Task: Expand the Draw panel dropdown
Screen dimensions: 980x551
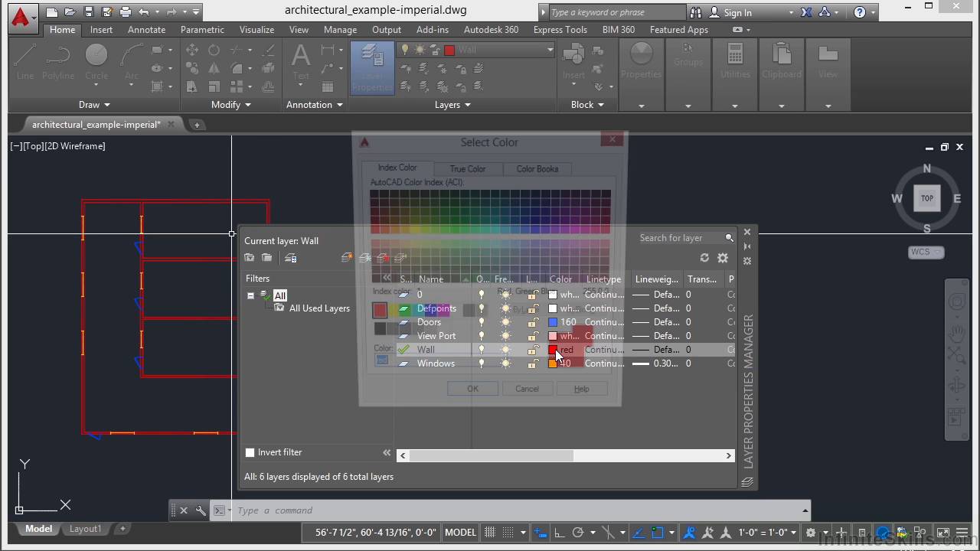Action: [x=94, y=105]
